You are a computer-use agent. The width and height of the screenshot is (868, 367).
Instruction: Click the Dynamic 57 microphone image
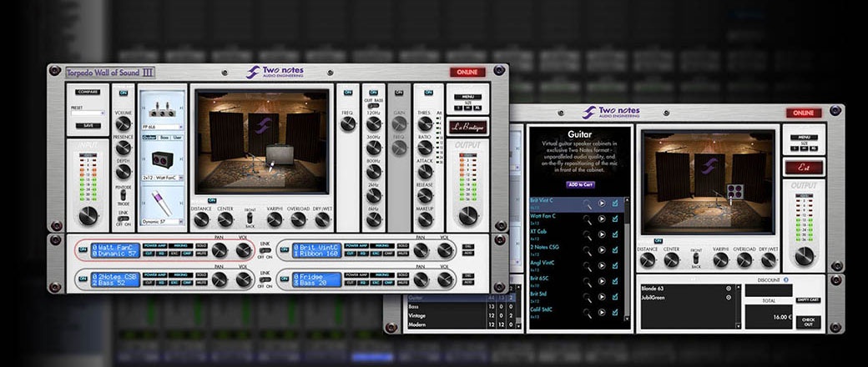(x=162, y=204)
